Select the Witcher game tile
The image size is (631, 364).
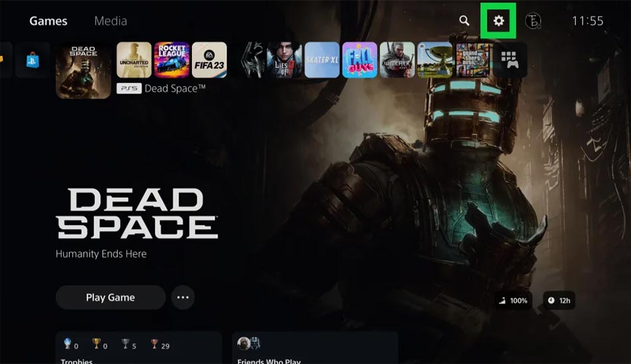pos(397,60)
